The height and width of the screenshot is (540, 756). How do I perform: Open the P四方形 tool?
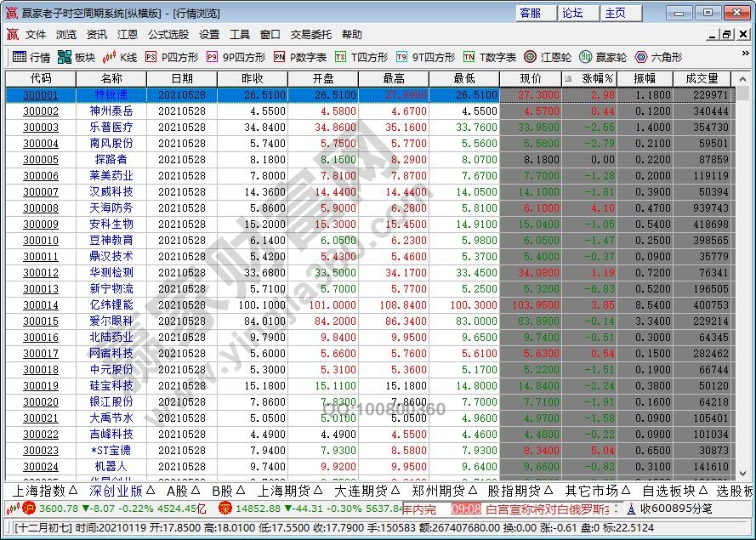pyautogui.click(x=171, y=57)
